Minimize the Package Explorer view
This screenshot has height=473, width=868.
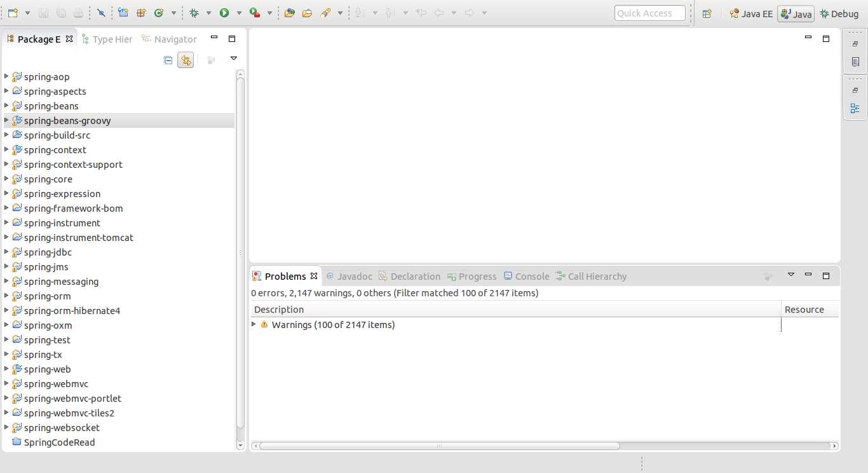(214, 38)
